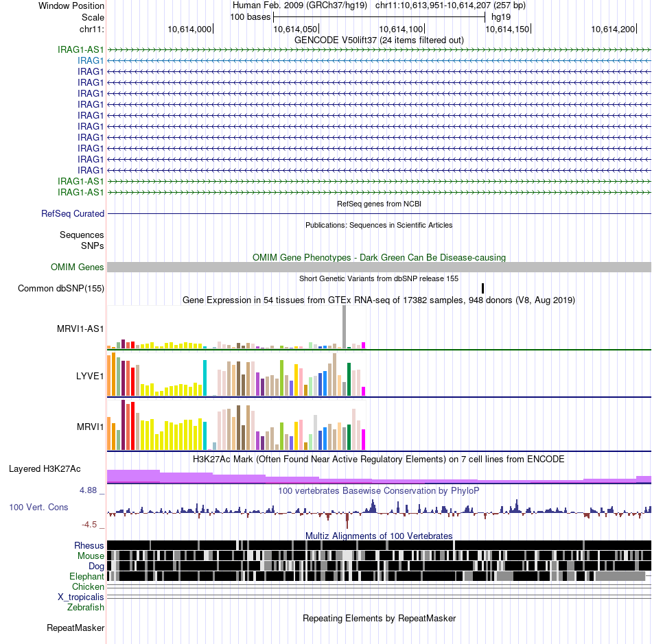This screenshot has height=644, width=652.
Task: Click the Layered H3K27Ac track label
Action: click(x=45, y=468)
